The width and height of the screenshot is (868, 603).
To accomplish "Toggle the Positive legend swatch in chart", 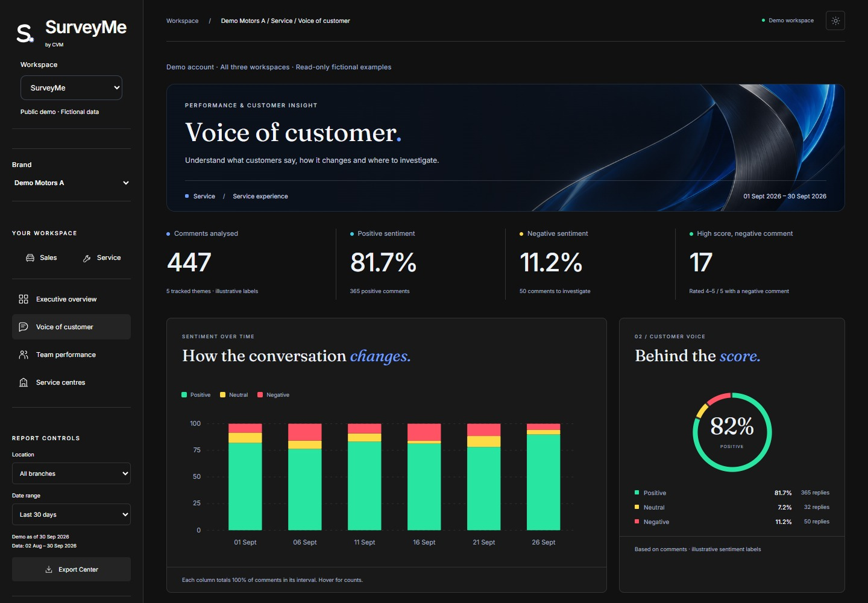I will point(184,395).
